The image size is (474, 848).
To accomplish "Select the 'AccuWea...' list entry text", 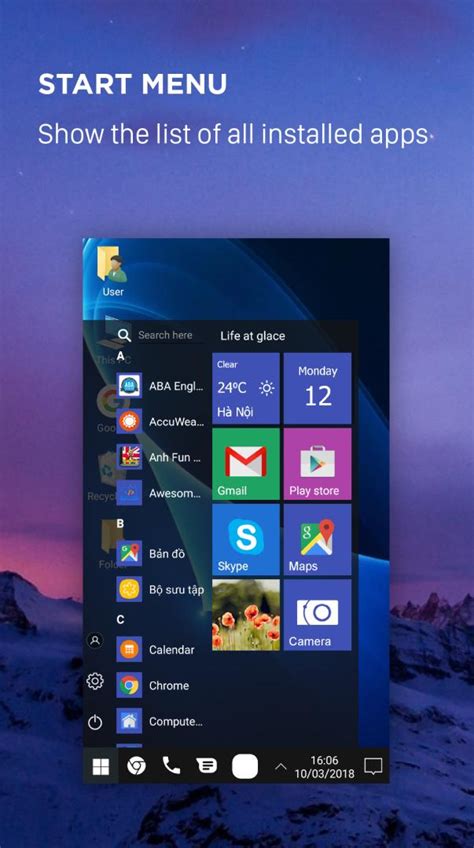I will (176, 422).
